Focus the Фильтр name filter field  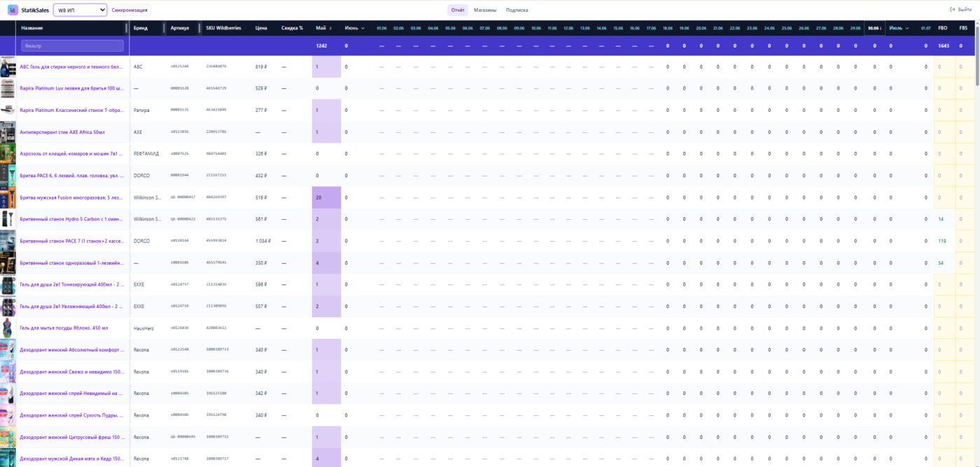(x=72, y=46)
